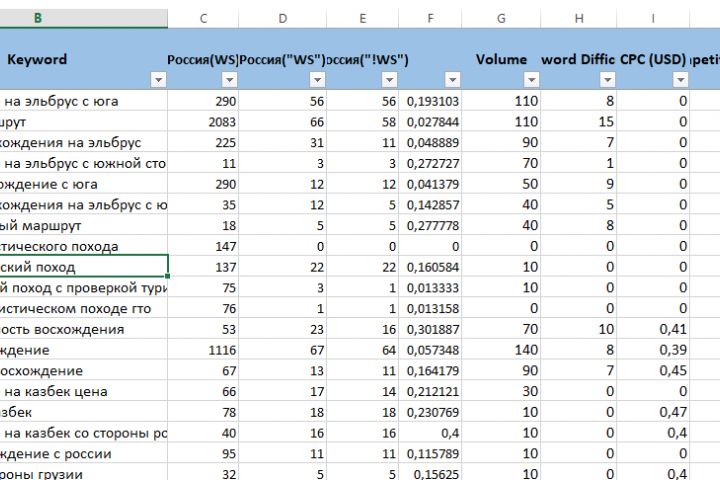Viewport: 720px width, 480px height.
Task: Select column B header
Action: click(84, 18)
